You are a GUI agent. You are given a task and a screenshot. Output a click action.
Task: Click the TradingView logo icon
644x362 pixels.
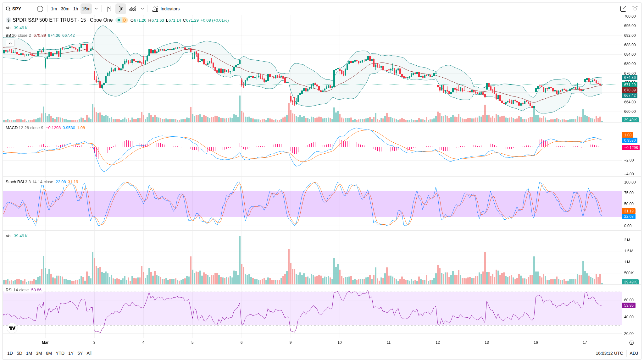(12, 328)
